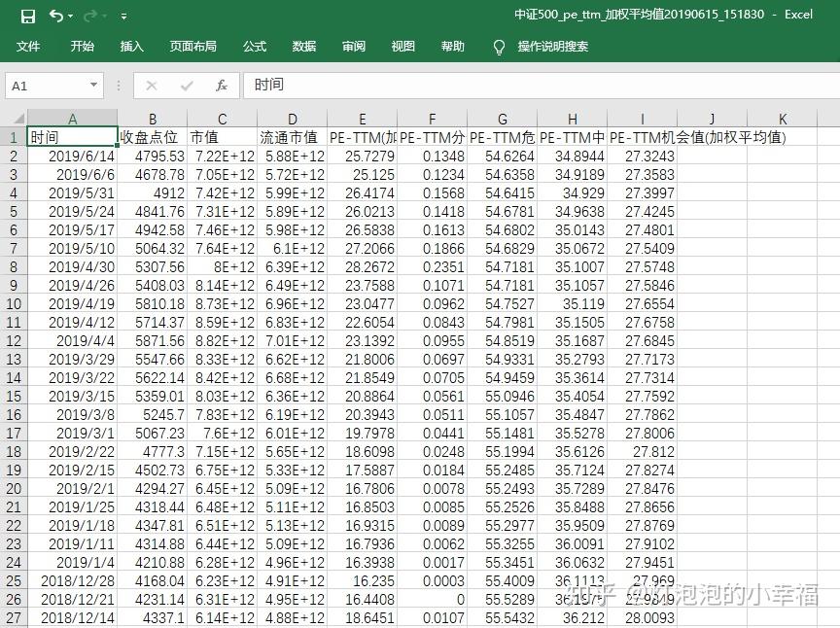Open the Insert Function (fx) dialog

(222, 85)
